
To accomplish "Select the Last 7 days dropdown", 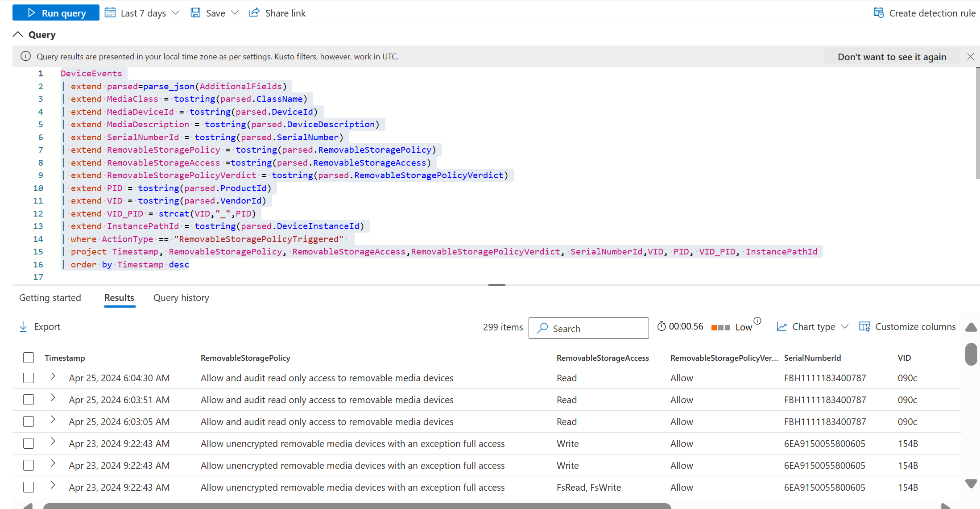I will point(142,13).
